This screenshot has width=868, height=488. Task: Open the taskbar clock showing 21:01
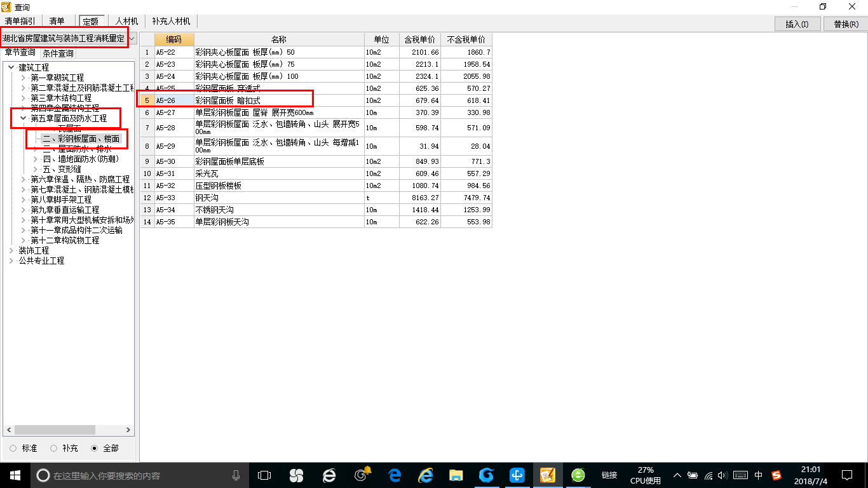[x=810, y=475]
